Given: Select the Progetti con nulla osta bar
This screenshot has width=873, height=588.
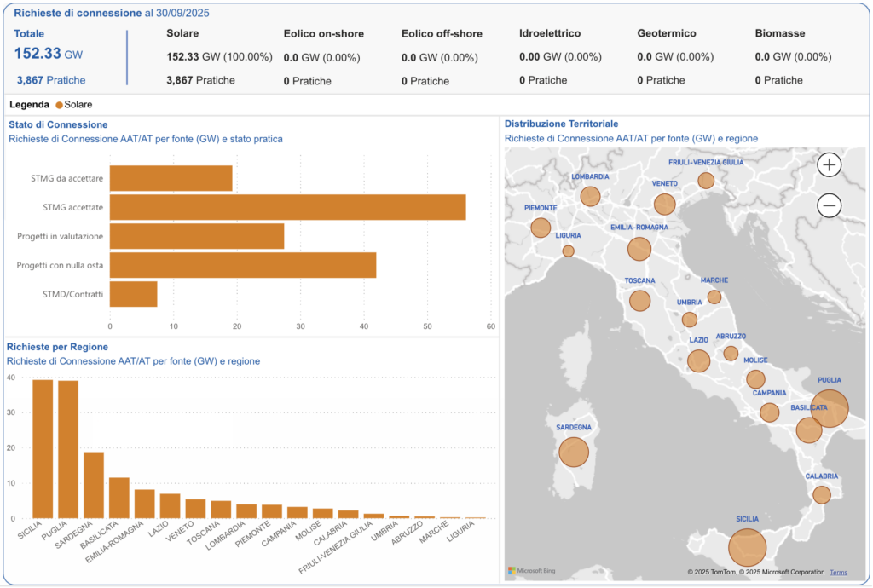Looking at the screenshot, I should coord(243,265).
